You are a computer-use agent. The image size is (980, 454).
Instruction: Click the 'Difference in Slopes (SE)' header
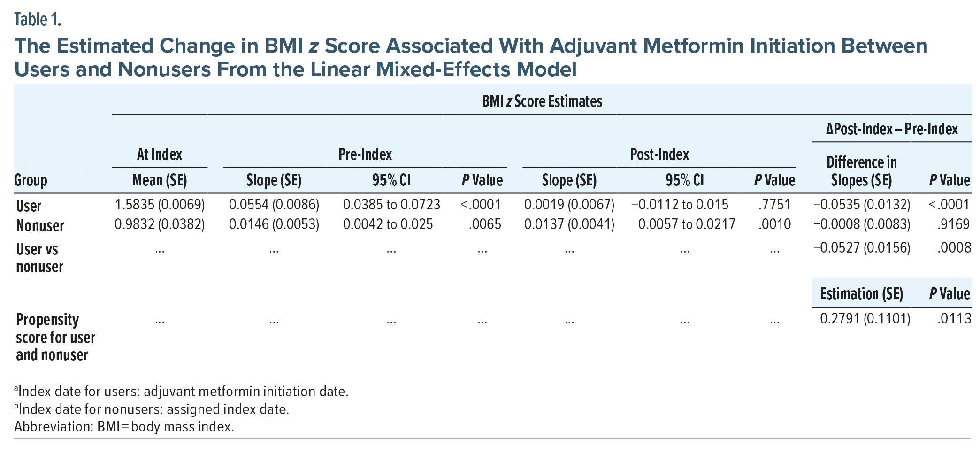pyautogui.click(x=861, y=171)
